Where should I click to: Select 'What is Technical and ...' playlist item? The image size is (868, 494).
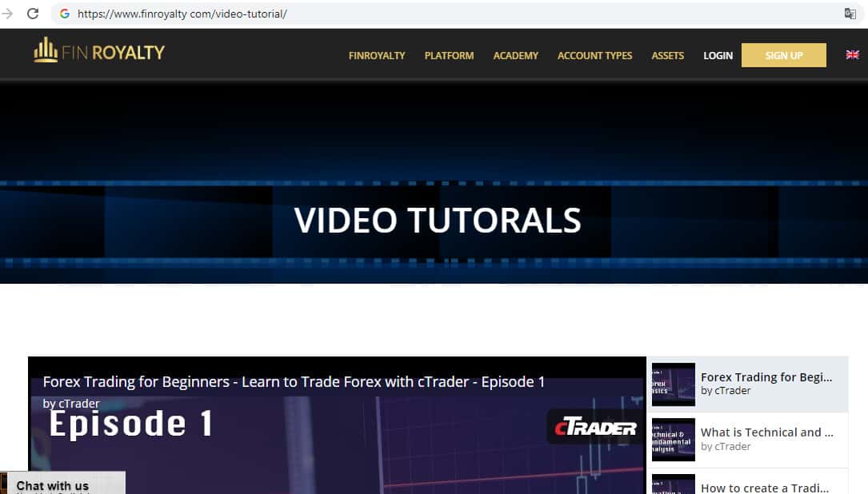pyautogui.click(x=747, y=440)
